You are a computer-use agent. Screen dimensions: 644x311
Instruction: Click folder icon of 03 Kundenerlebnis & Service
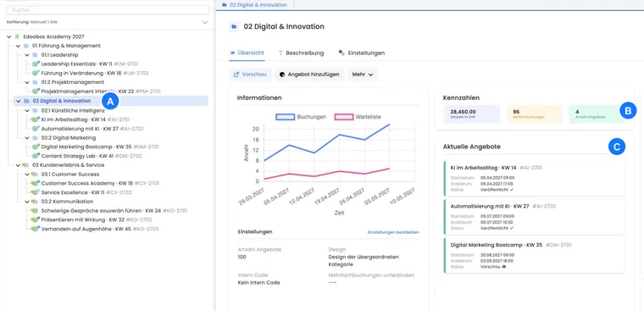pyautogui.click(x=26, y=164)
